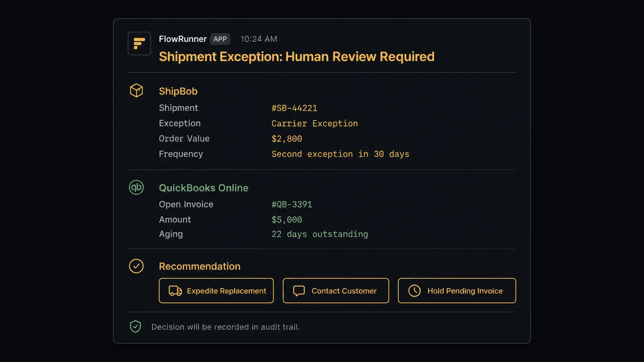Select invoice number #QB-3391
Image resolution: width=644 pixels, height=362 pixels.
[x=292, y=204]
